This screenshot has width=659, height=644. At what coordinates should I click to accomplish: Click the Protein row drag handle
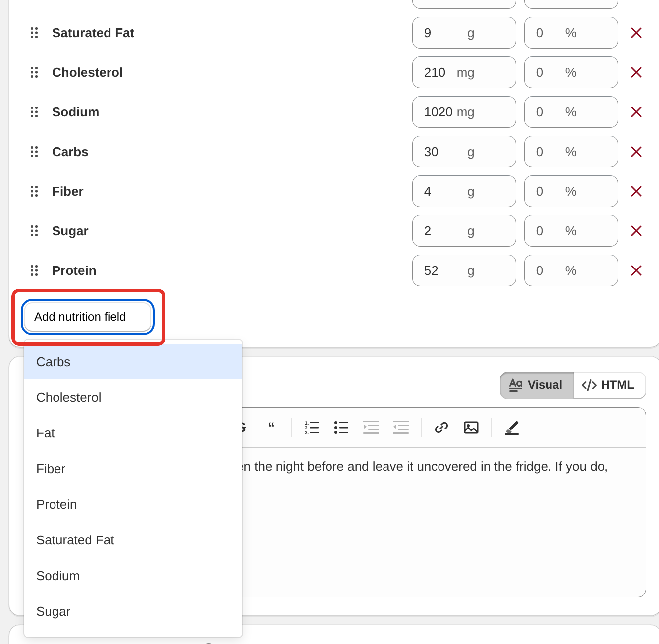[34, 270]
